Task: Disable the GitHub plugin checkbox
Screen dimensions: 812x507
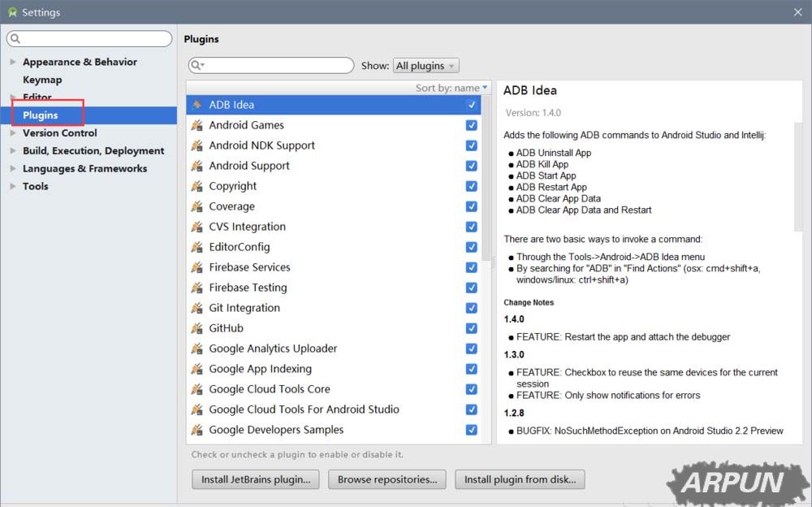Action: (x=471, y=328)
